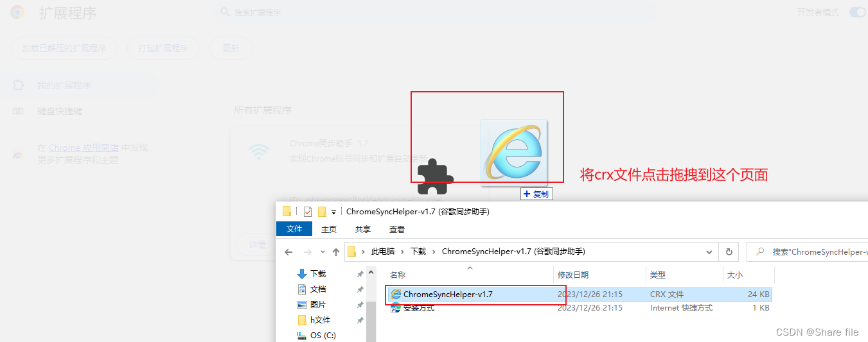Click the Chrome同步助手 wifi icon
This screenshot has width=868, height=342.
[259, 151]
